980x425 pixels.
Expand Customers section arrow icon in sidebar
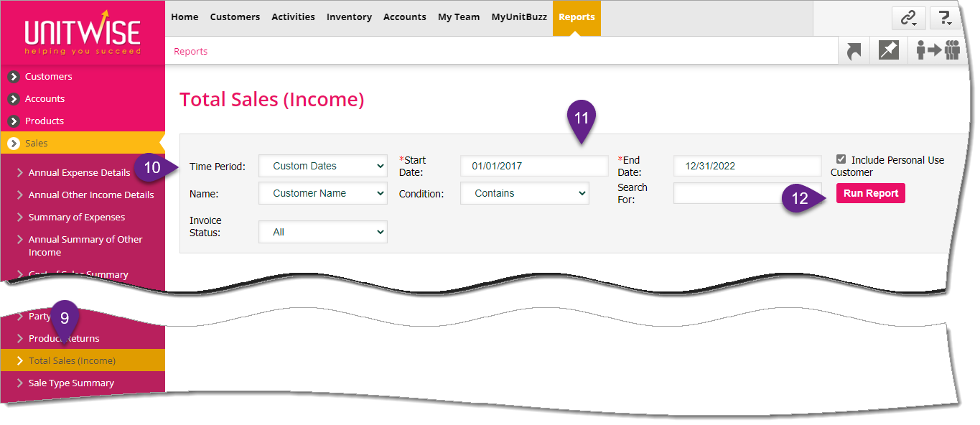tap(13, 77)
